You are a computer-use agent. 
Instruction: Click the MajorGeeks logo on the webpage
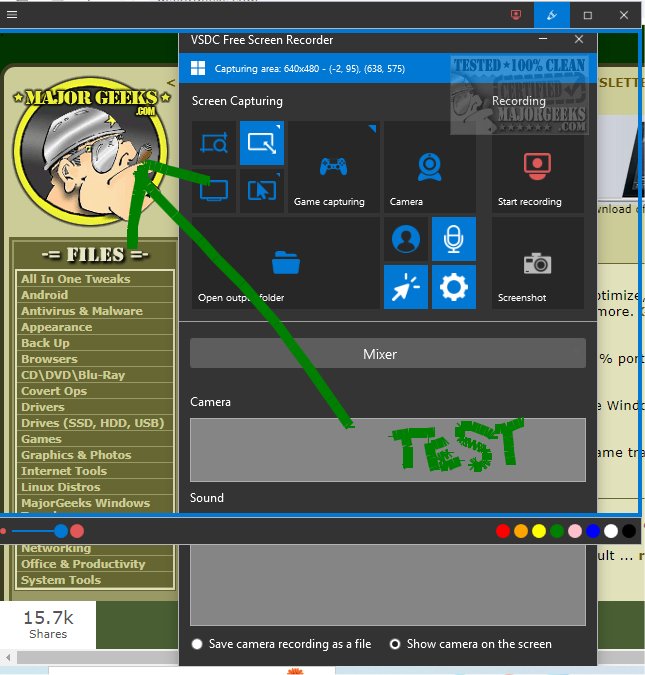coord(91,152)
